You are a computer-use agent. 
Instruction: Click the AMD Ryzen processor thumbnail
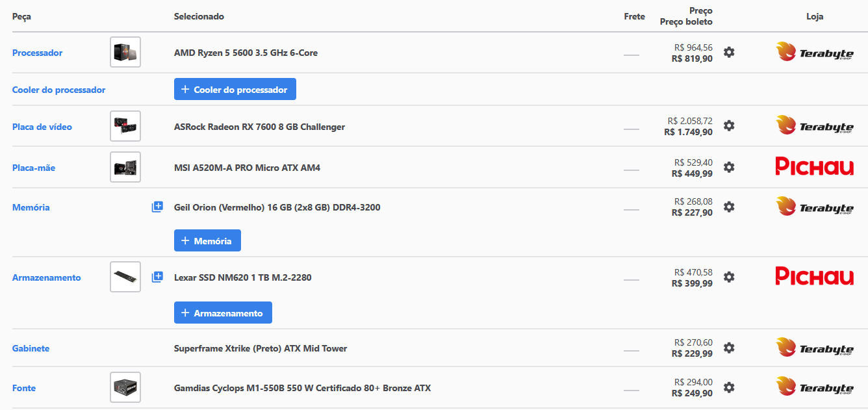coord(125,52)
